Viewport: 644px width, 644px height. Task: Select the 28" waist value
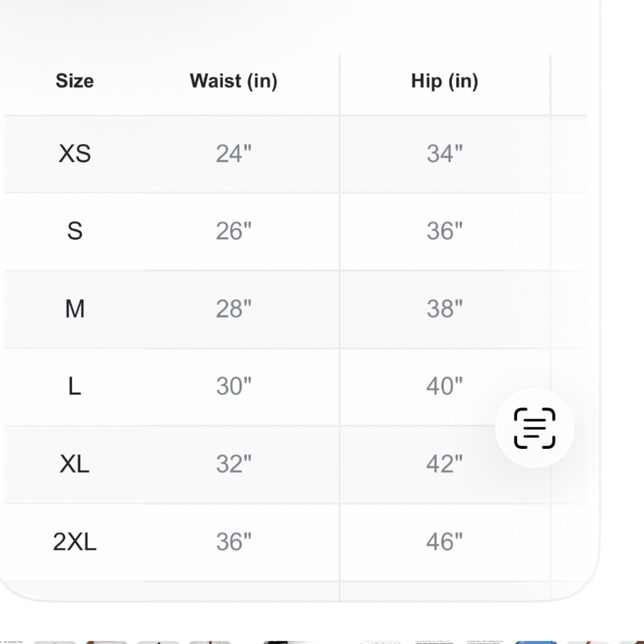[x=233, y=309]
